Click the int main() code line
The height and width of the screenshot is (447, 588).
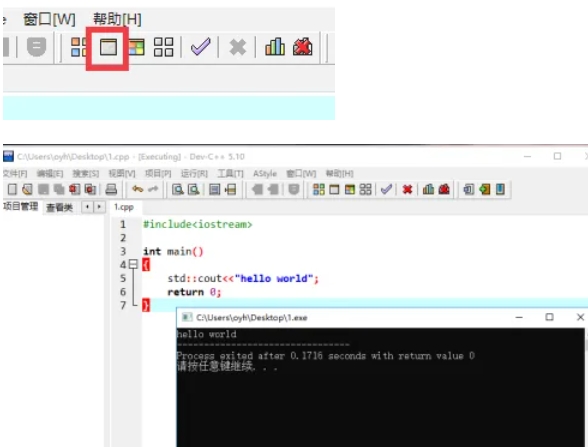(173, 251)
